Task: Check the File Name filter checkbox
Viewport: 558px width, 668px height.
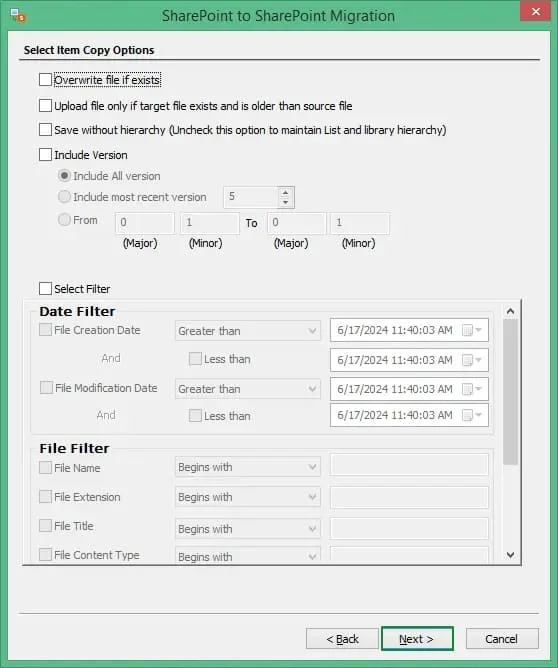Action: tap(45, 467)
